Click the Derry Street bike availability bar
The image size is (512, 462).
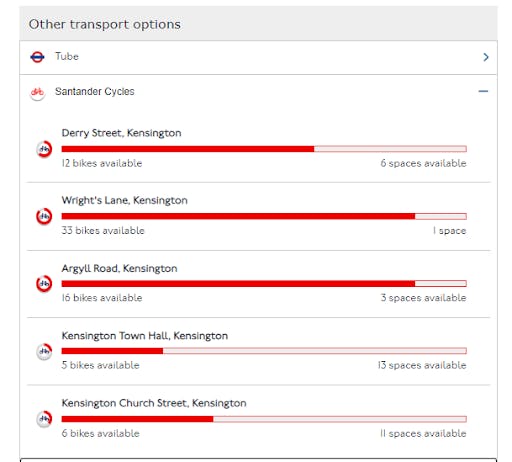pyautogui.click(x=264, y=149)
